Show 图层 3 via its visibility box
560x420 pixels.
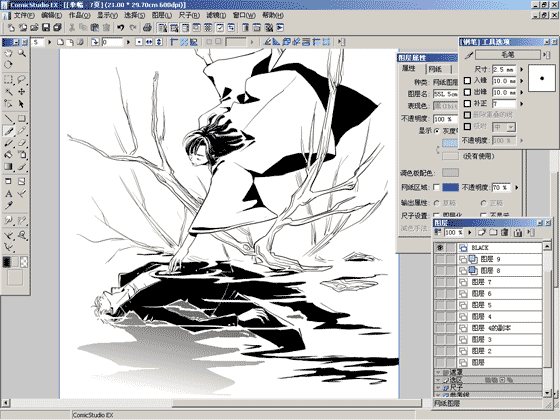[x=440, y=339]
